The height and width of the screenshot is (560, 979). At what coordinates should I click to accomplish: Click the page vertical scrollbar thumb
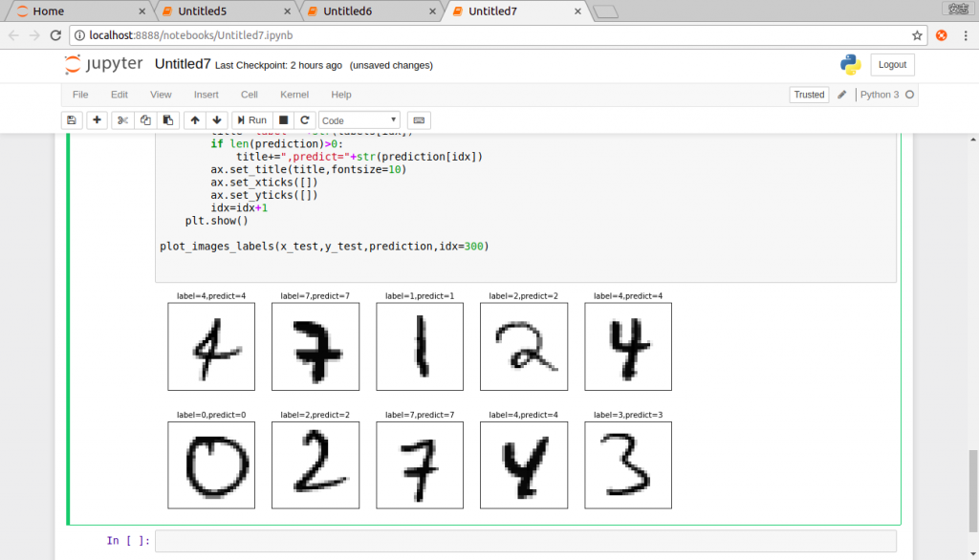tap(973, 491)
